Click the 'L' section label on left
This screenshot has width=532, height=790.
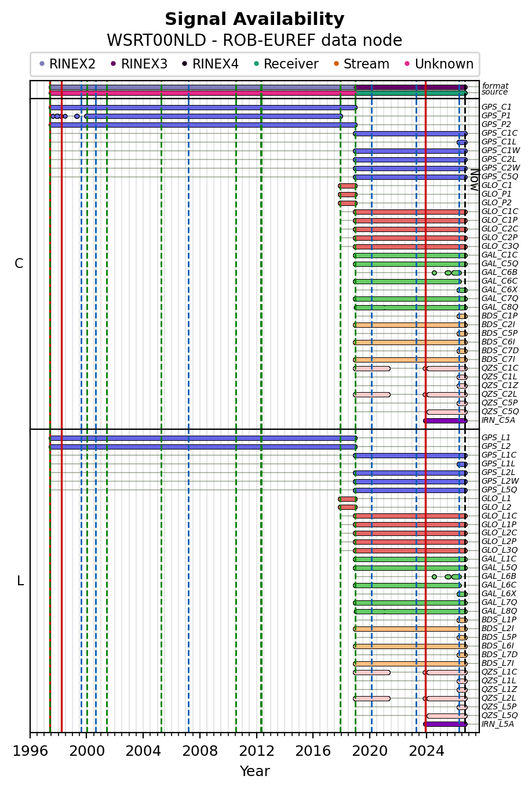(20, 581)
